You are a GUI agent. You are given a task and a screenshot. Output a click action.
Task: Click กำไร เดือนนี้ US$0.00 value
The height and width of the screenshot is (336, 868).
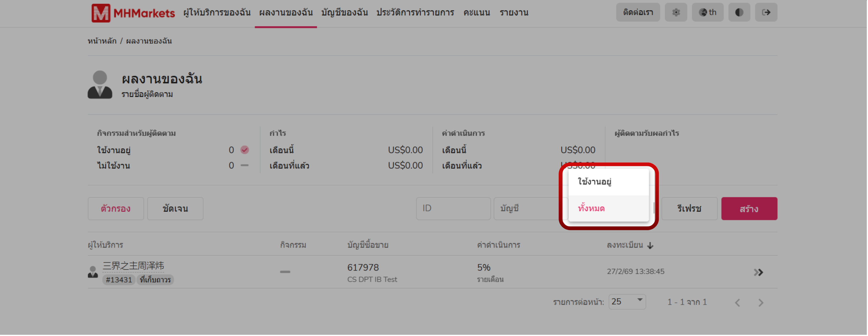pyautogui.click(x=405, y=150)
